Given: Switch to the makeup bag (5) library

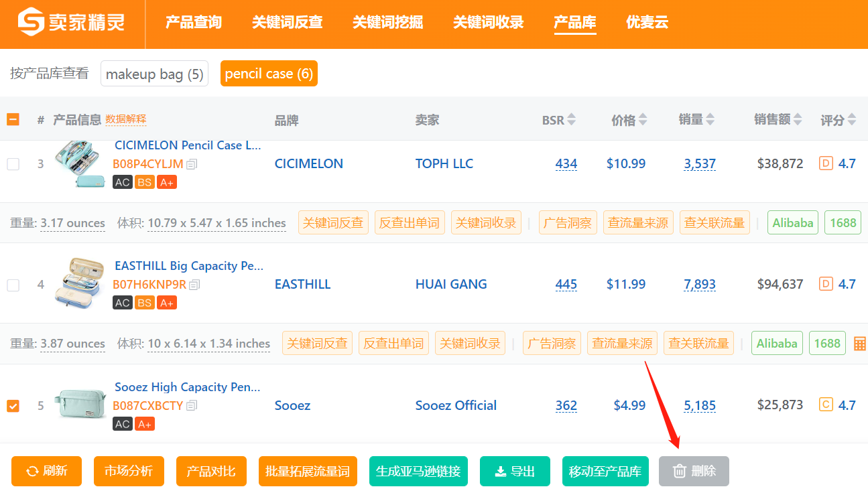Looking at the screenshot, I should (x=154, y=74).
